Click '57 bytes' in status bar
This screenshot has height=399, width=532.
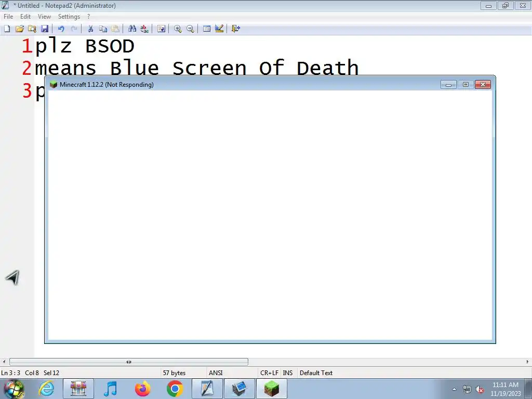click(174, 373)
